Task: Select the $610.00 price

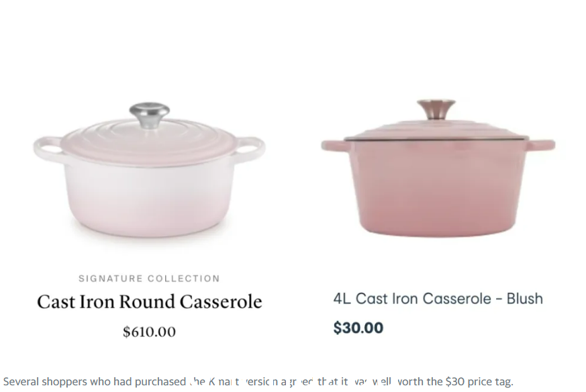Action: pyautogui.click(x=150, y=332)
